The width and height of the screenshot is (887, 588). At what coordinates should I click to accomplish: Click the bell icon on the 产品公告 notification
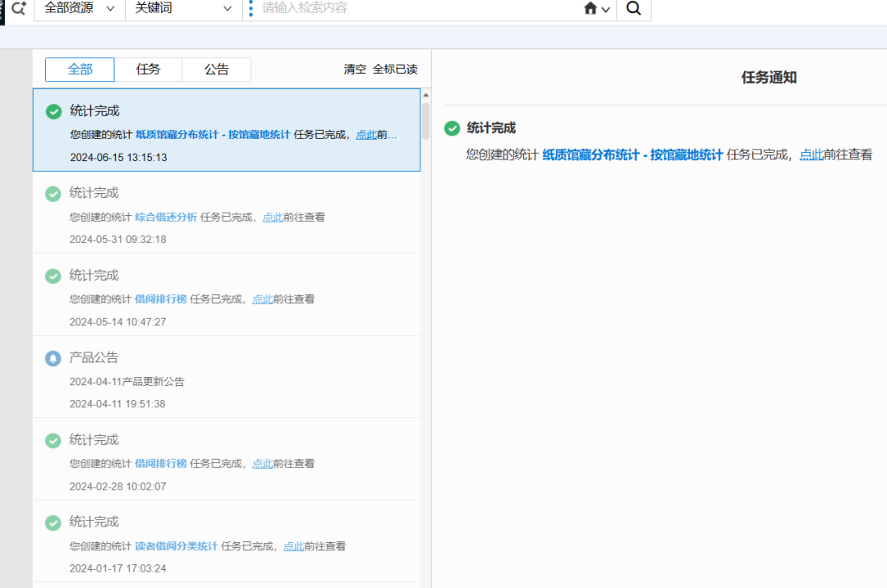(x=53, y=357)
